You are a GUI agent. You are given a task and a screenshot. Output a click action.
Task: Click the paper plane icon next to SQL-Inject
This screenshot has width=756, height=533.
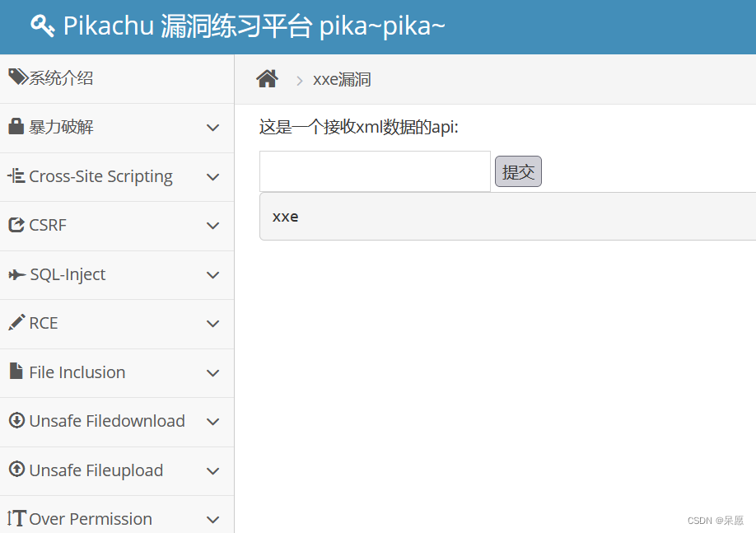(16, 274)
